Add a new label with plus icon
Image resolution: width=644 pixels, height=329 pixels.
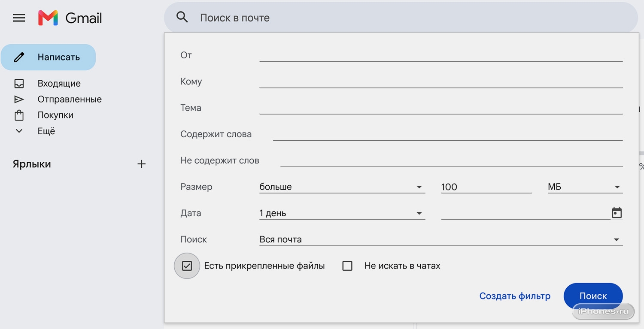(x=141, y=164)
